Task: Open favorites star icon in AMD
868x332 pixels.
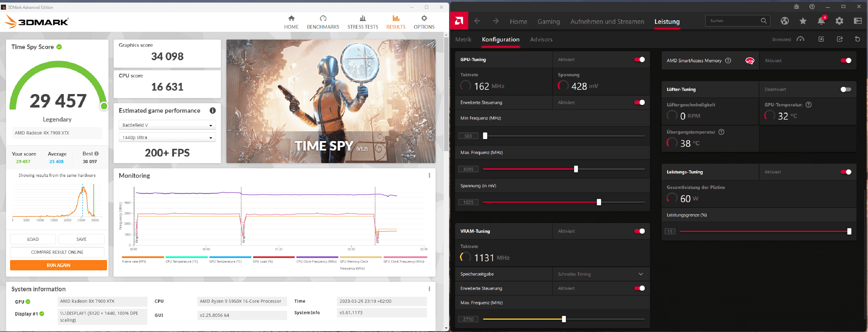Action: pos(803,21)
